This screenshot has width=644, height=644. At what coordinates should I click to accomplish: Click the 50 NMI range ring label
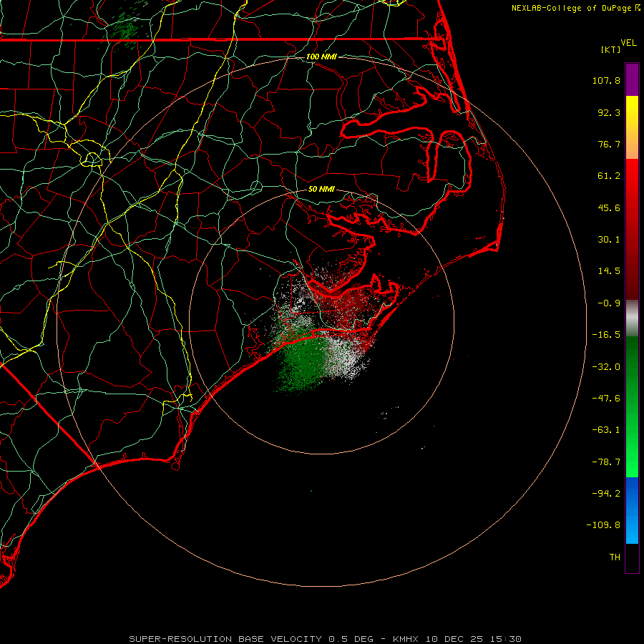point(321,189)
